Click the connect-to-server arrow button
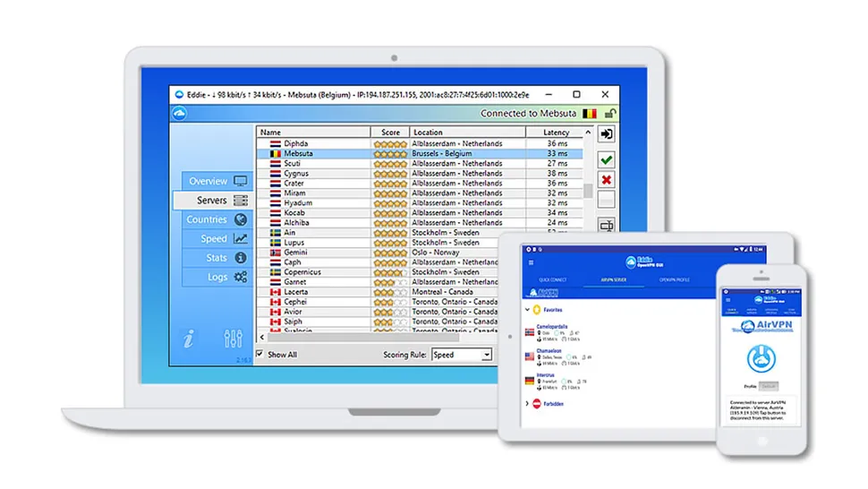The width and height of the screenshot is (868, 489). click(606, 134)
